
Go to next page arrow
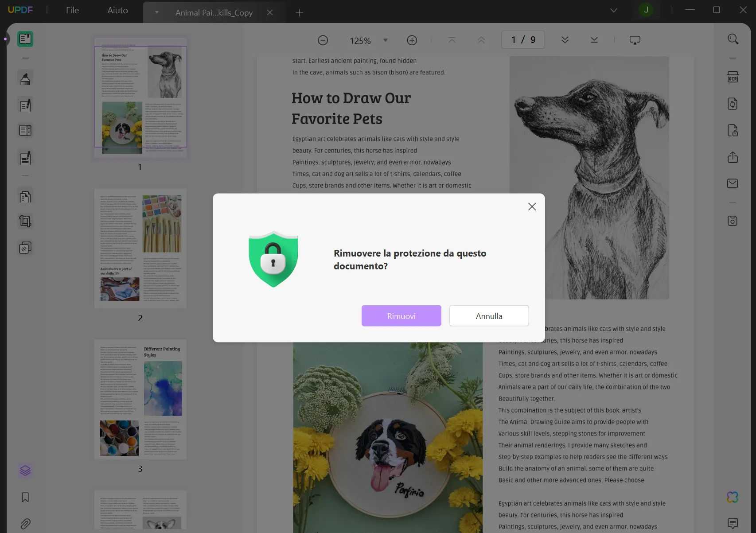(565, 40)
